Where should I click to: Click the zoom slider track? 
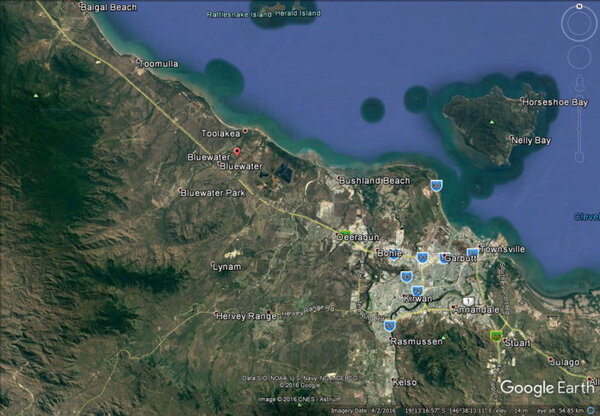[x=580, y=125]
